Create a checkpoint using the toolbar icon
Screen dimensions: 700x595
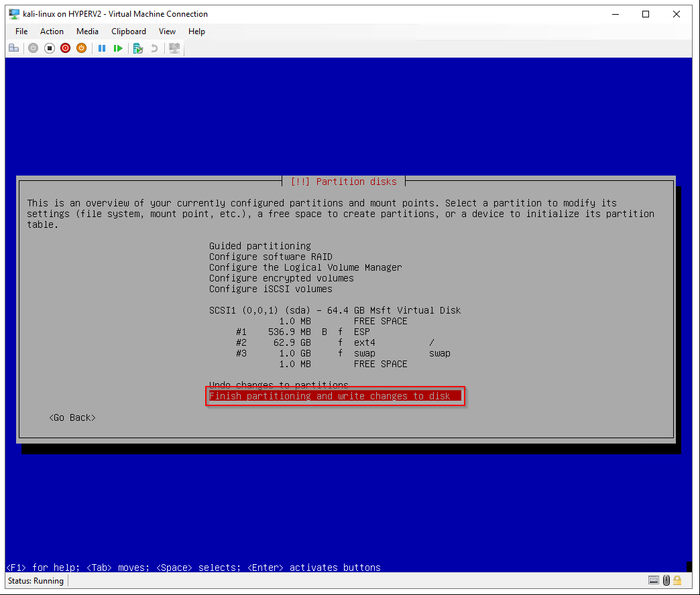(138, 48)
